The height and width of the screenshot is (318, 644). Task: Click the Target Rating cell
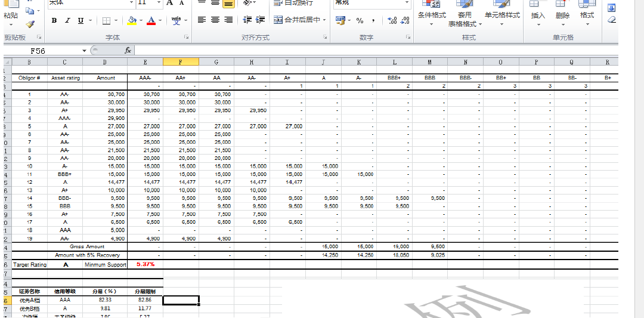point(30,265)
